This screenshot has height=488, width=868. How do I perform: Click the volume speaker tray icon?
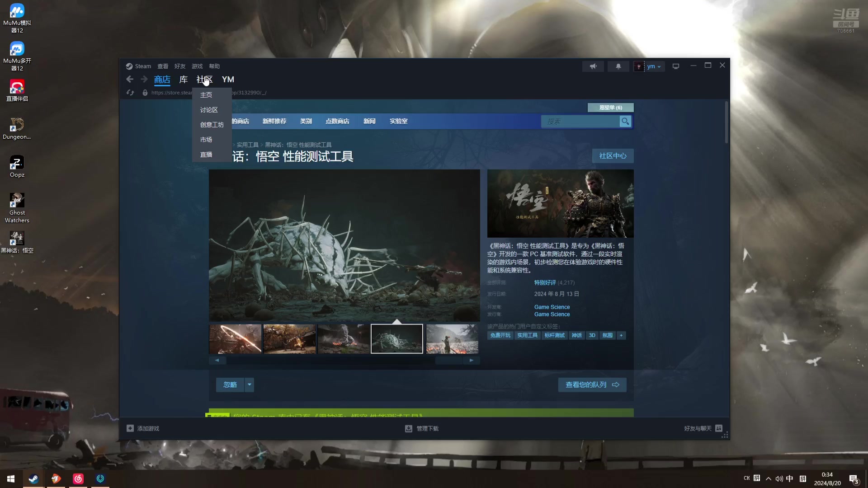point(779,479)
